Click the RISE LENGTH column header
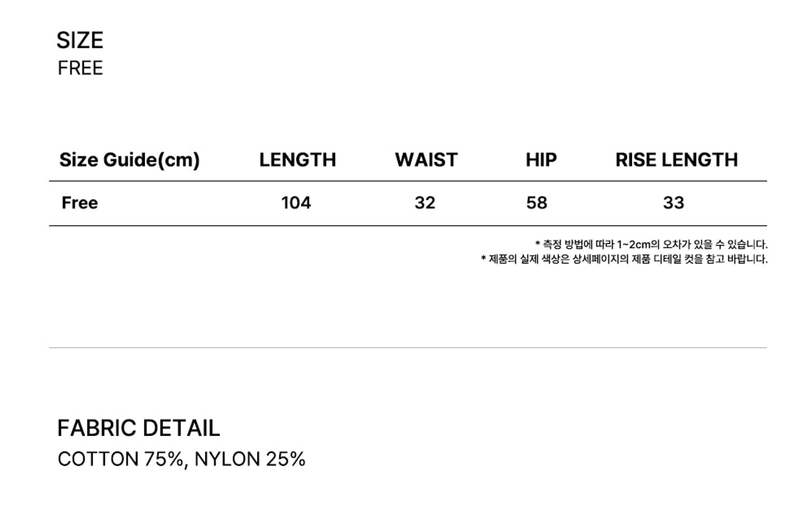Image resolution: width=812 pixels, height=524 pixels. (x=676, y=160)
